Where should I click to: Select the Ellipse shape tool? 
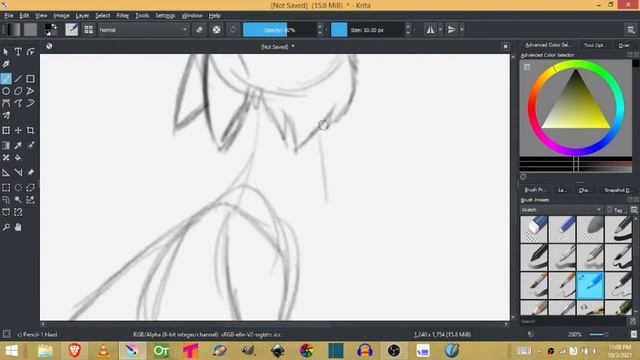[6, 91]
